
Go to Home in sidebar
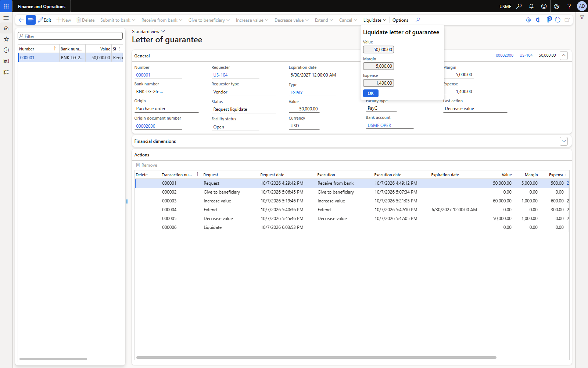(6, 28)
